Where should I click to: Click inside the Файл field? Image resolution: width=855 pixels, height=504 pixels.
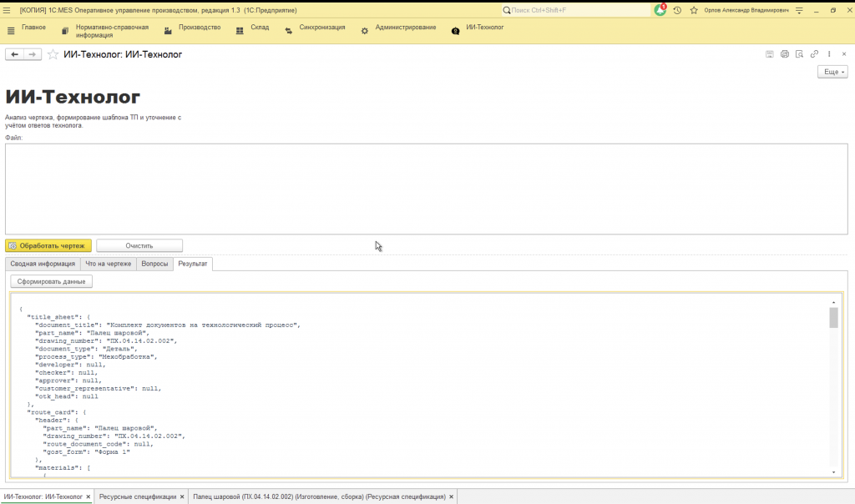click(427, 189)
